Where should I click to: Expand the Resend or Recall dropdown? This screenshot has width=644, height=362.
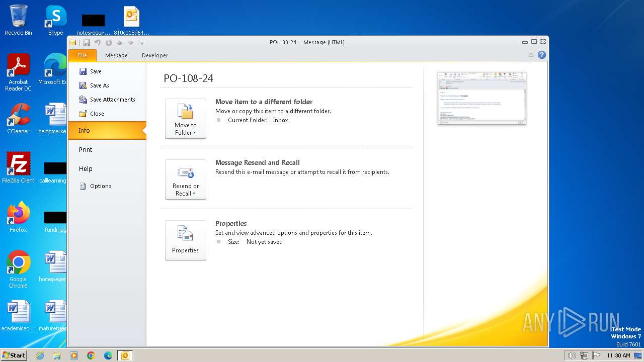[x=186, y=179]
